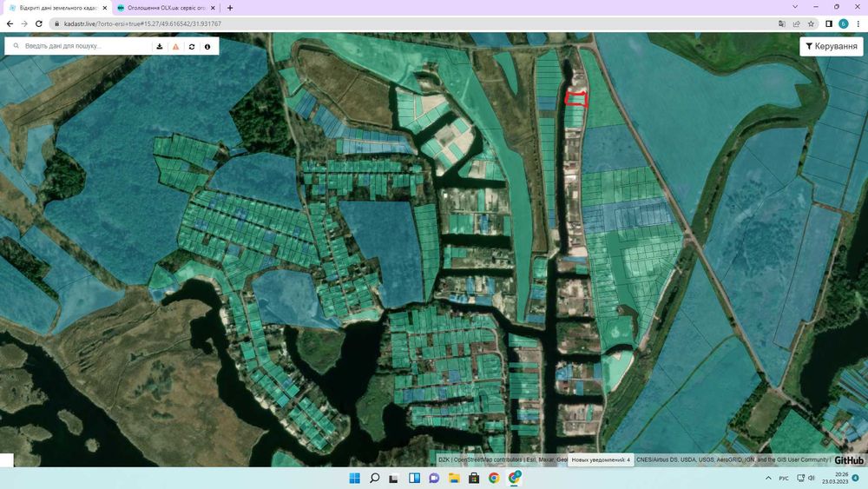Open the orange warning triangle icon
The height and width of the screenshot is (489, 868).
(175, 47)
